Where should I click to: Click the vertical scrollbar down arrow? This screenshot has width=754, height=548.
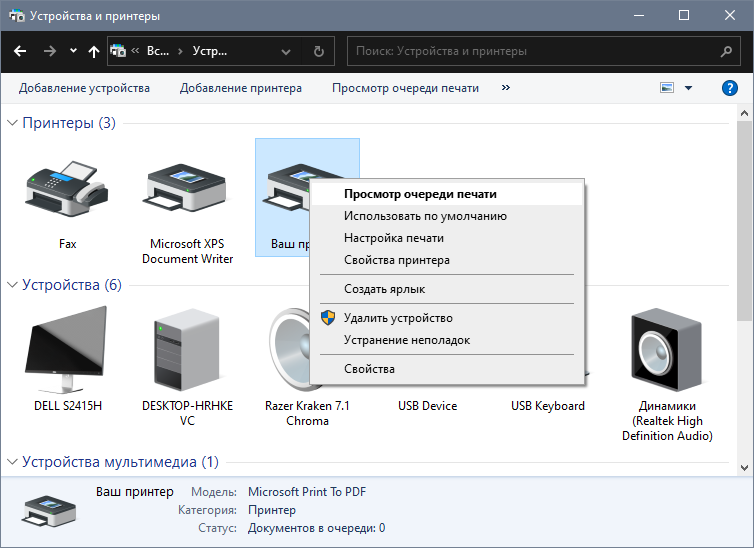pos(744,467)
